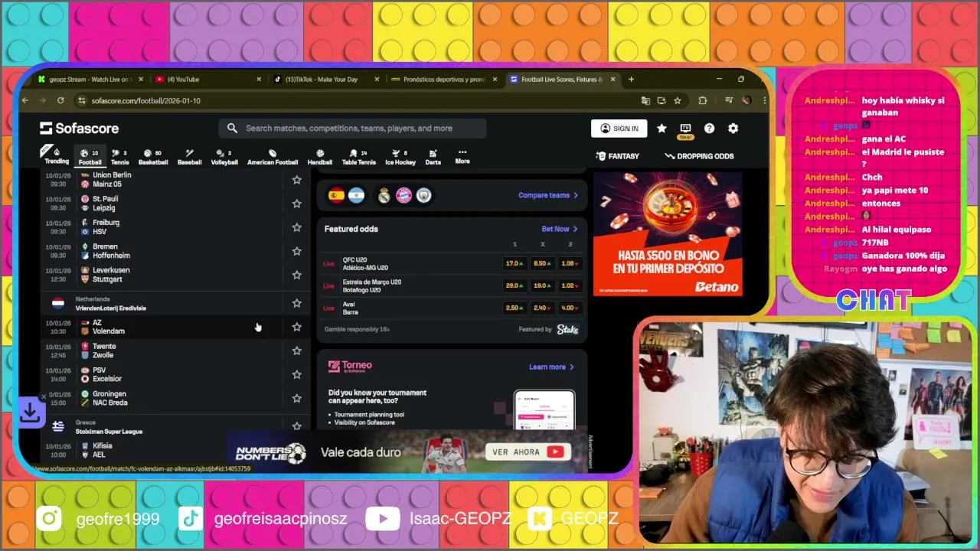Select the American Football sport tab

(x=273, y=156)
